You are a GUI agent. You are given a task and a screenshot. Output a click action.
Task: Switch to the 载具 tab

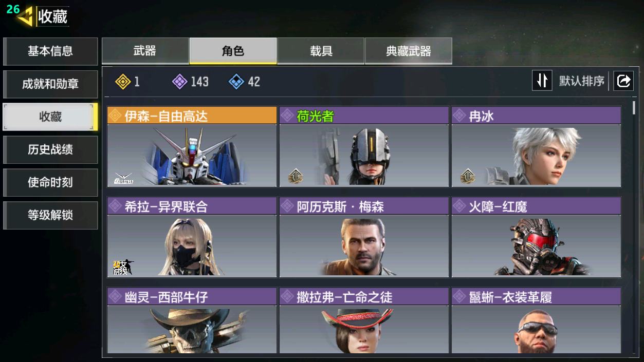pyautogui.click(x=321, y=51)
